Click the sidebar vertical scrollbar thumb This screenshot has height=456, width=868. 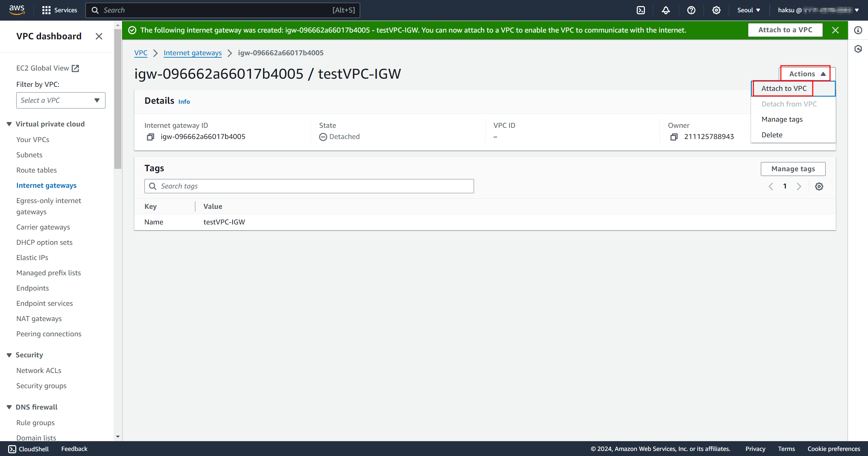[x=118, y=98]
